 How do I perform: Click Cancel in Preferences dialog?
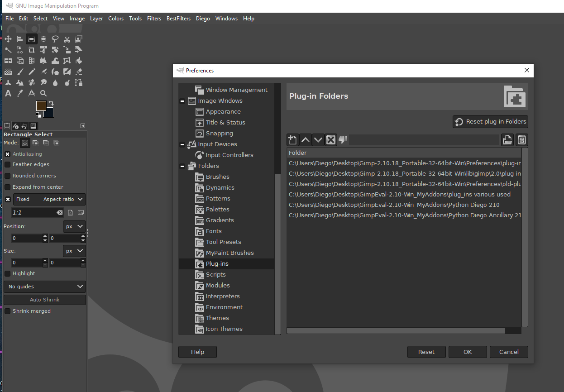(509, 352)
